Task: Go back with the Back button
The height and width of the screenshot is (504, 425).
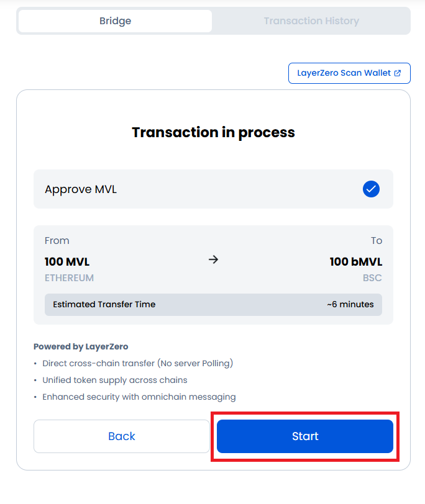Action: click(122, 436)
